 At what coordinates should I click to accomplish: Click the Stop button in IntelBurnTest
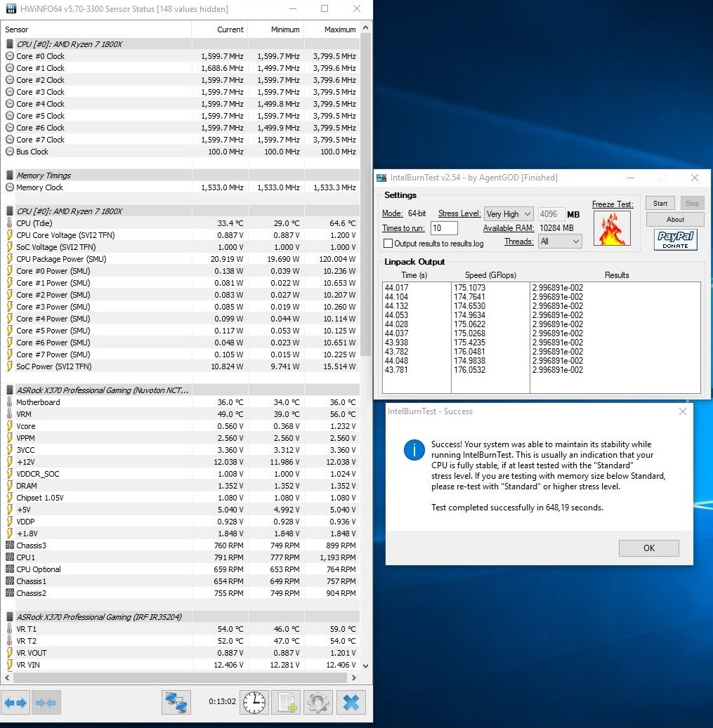coord(692,204)
